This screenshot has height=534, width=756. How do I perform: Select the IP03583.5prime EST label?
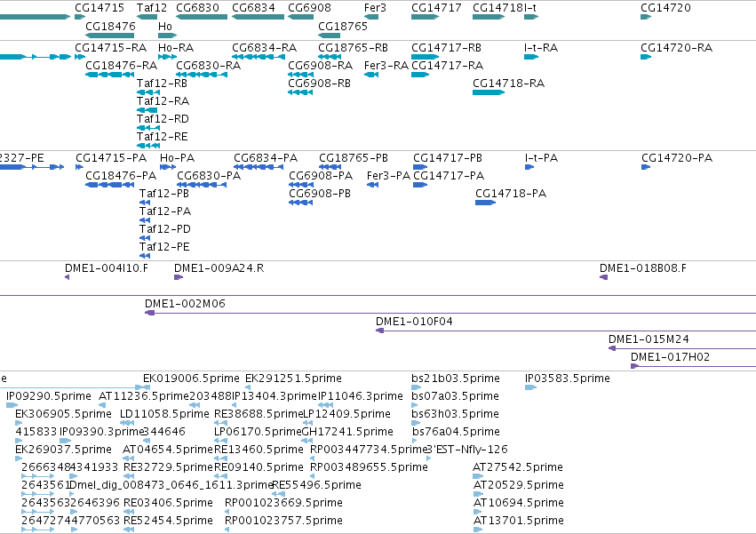568,379
